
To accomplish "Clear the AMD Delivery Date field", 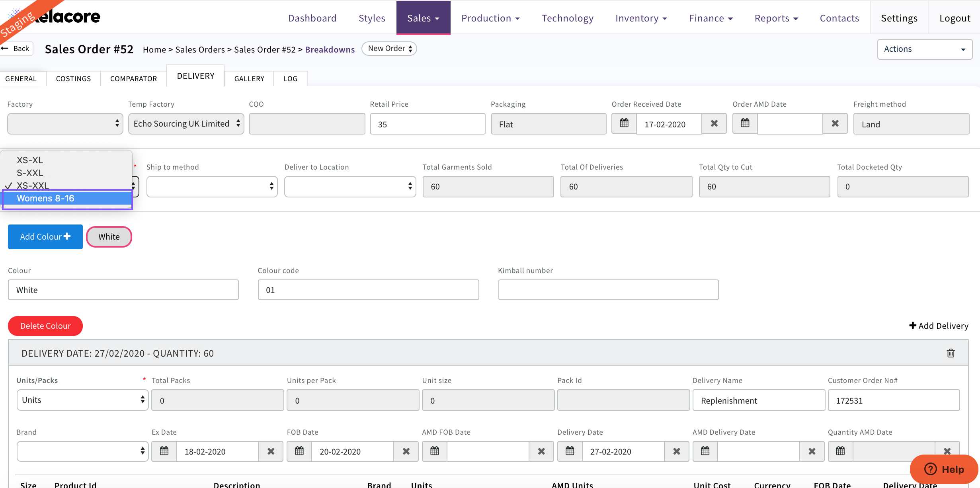I will [812, 451].
